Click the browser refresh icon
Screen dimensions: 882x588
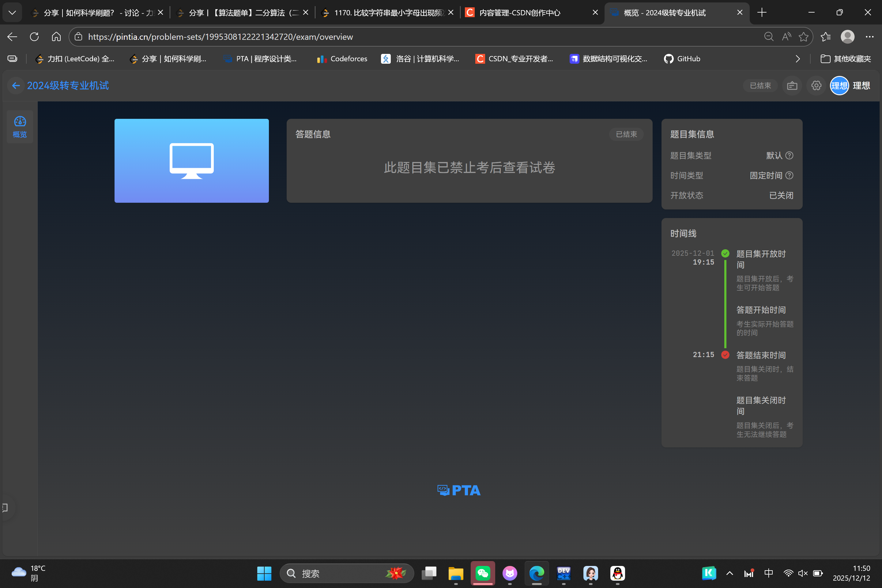(34, 36)
